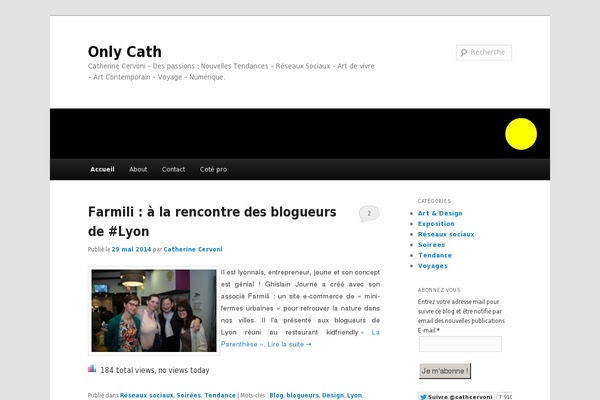
Task: Click the magnifier icon in search box
Action: click(464, 52)
